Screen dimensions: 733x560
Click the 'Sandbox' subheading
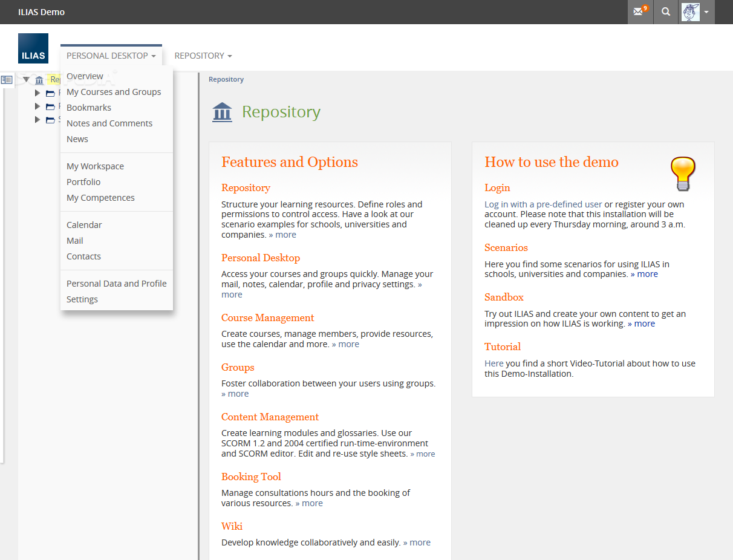[504, 298]
